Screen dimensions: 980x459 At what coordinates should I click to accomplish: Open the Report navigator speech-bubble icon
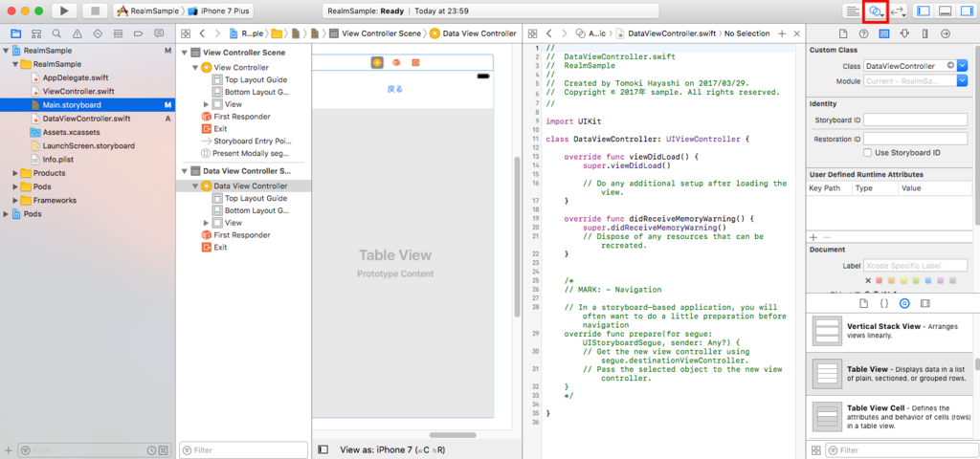pos(159,33)
